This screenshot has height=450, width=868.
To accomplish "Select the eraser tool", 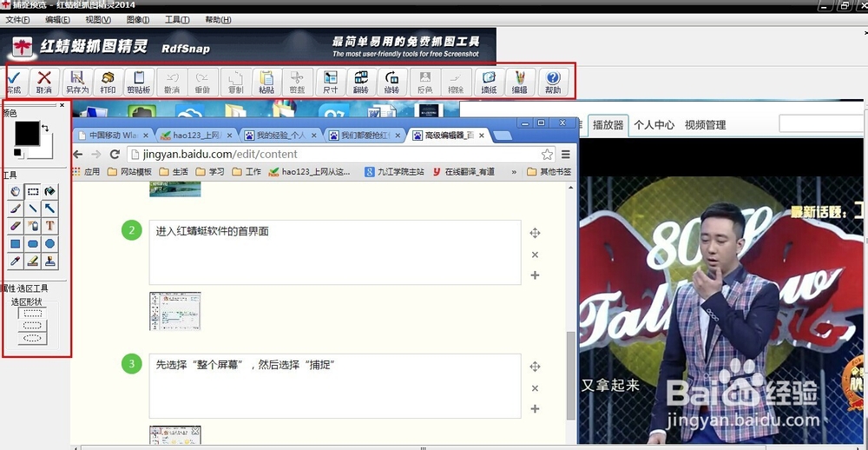I will (x=16, y=226).
